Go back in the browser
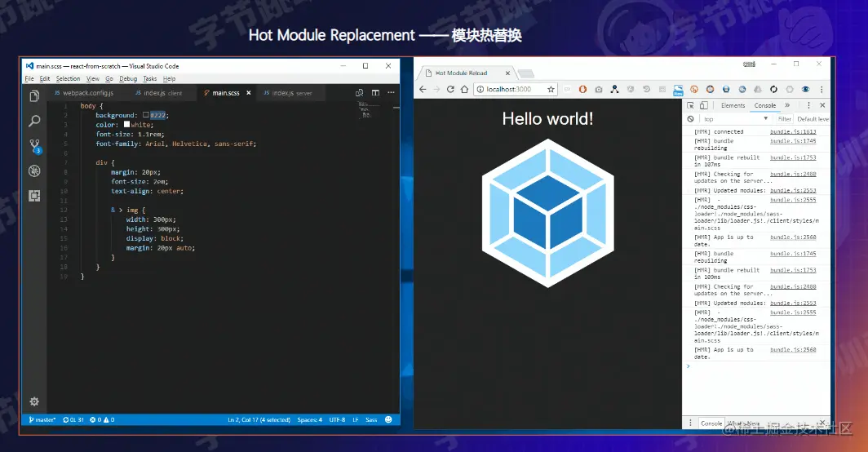Image resolution: width=868 pixels, height=452 pixels. (423, 89)
